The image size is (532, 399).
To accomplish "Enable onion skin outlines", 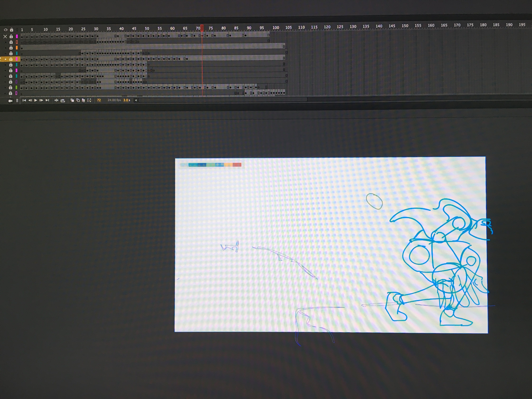I will coord(78,100).
